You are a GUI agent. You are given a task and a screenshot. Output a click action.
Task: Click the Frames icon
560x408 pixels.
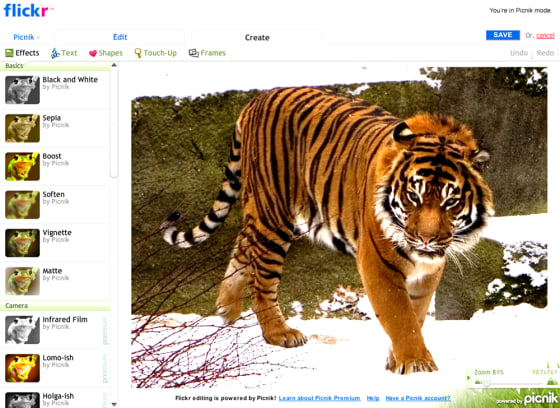[194, 53]
